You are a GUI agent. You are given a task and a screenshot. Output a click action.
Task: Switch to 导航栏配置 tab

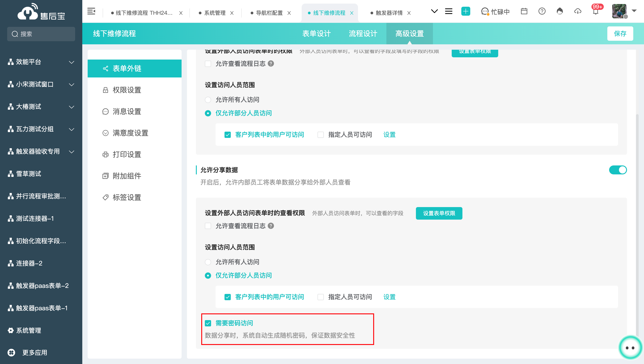269,13
